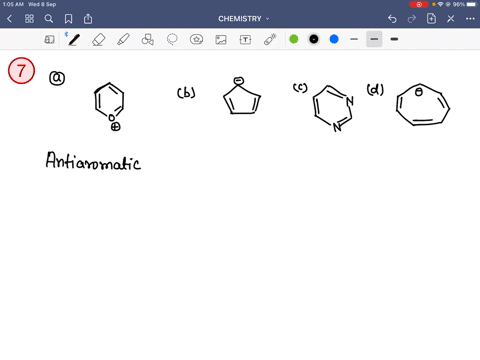Bookmark this page
This screenshot has height=360, width=480.
coord(68,19)
